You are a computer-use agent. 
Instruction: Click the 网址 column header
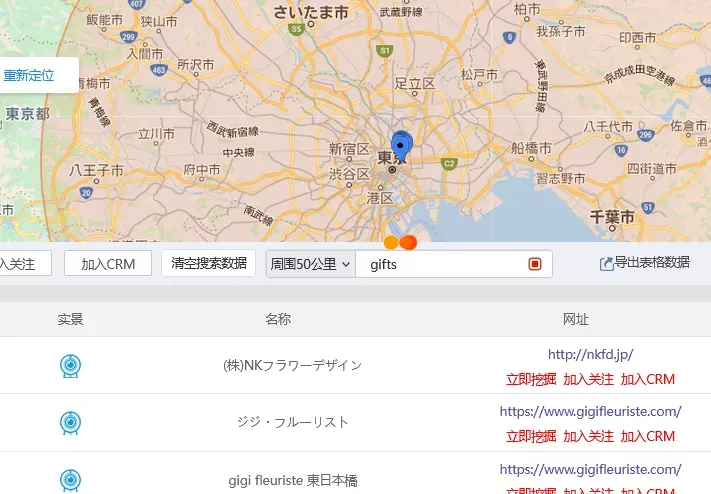[x=576, y=319]
